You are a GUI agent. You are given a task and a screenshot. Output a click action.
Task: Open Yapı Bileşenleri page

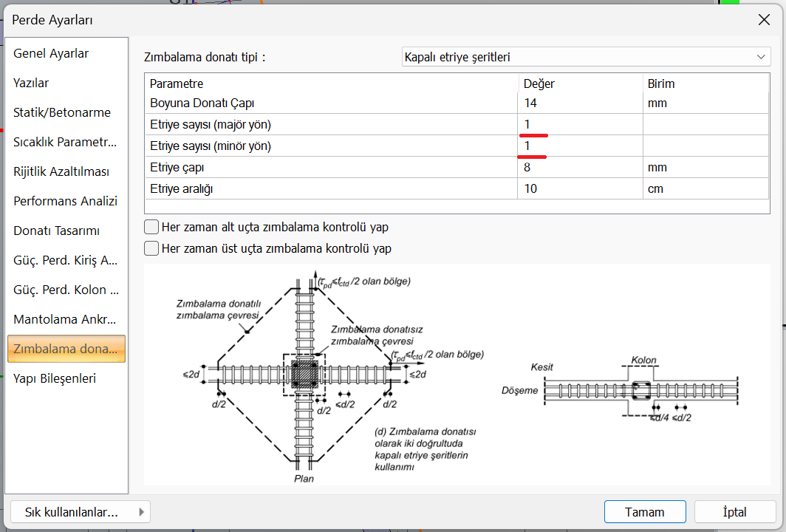55,378
